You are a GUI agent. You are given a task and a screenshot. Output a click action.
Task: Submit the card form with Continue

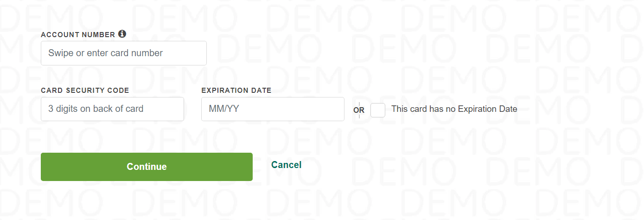pos(147,167)
